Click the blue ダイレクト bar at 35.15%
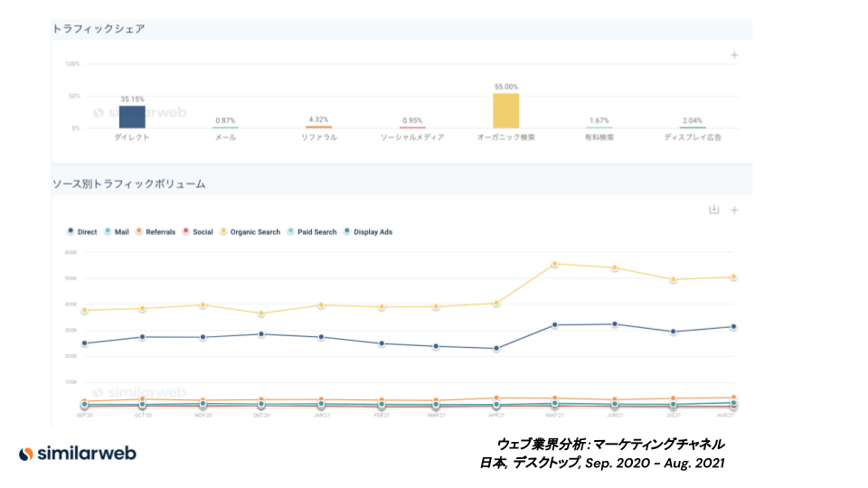Screen dimensions: 868x488 [132, 117]
